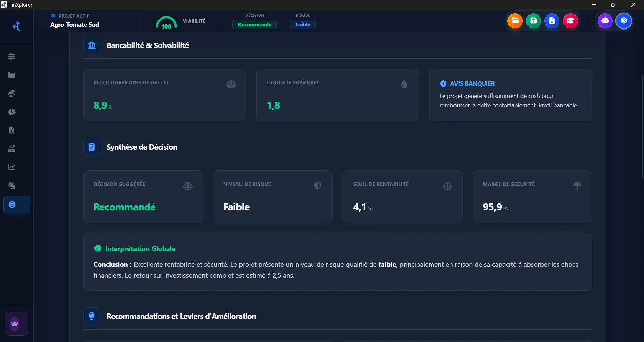Click the Niveau de Risque card
The image size is (644, 342).
click(x=273, y=197)
